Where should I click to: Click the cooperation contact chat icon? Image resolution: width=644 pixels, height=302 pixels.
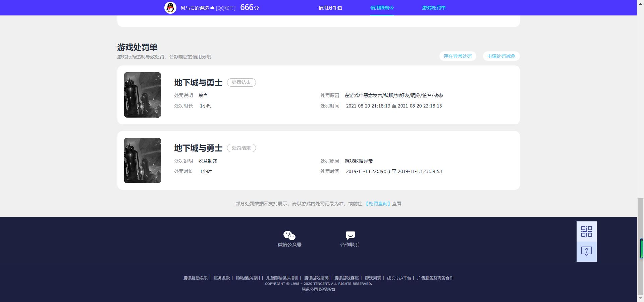tap(350, 235)
